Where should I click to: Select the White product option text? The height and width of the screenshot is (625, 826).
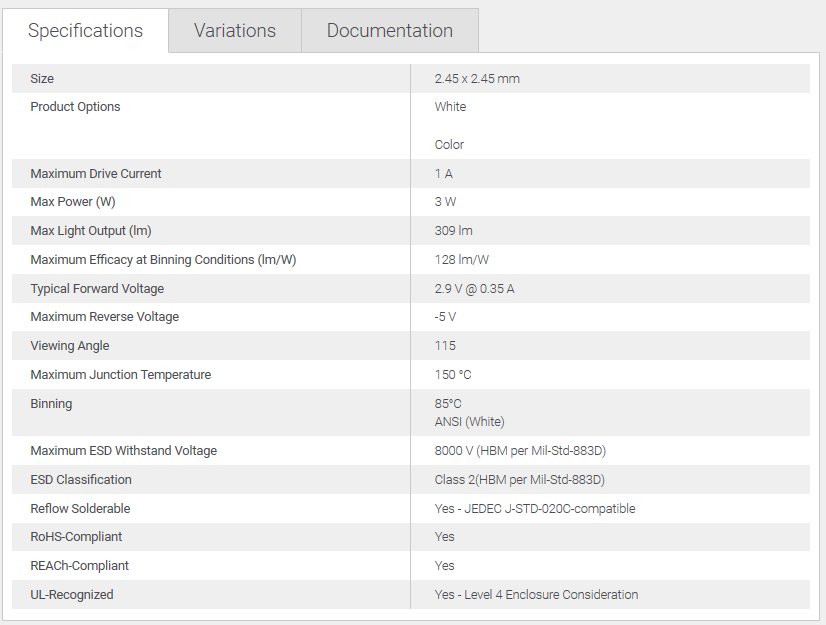(x=450, y=107)
